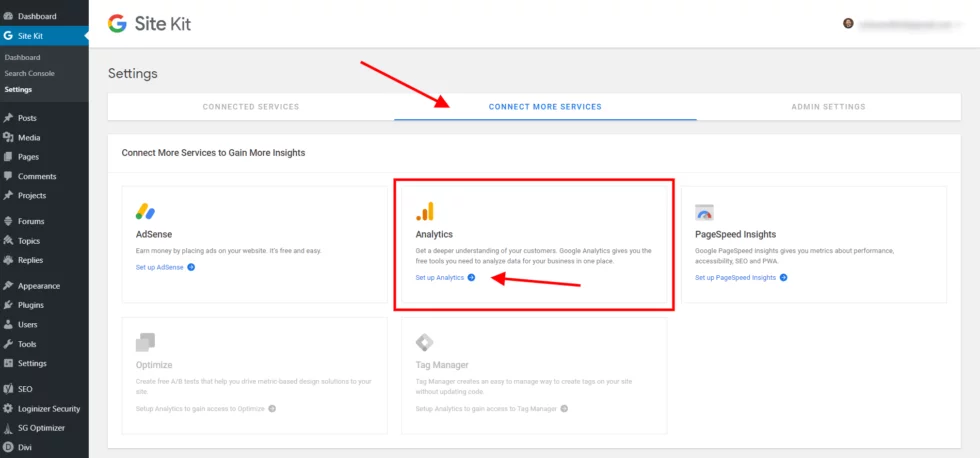
Task: Click the Forums icon in sidebar
Action: pyautogui.click(x=8, y=221)
